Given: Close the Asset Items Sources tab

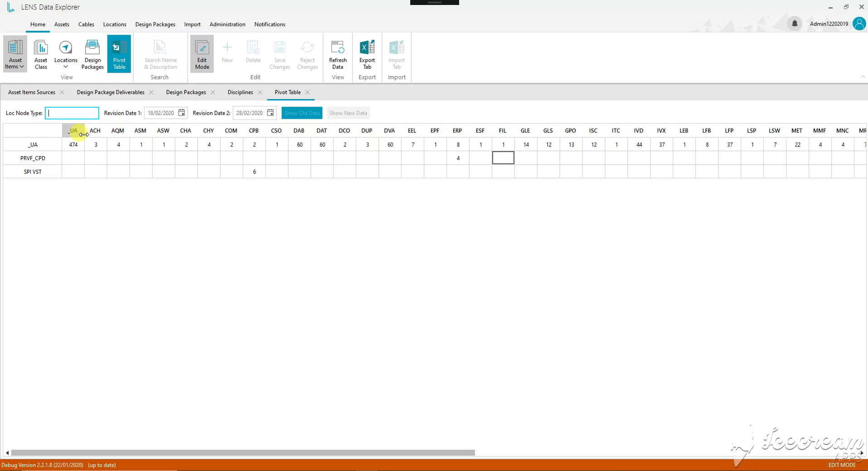Looking at the screenshot, I should [62, 92].
